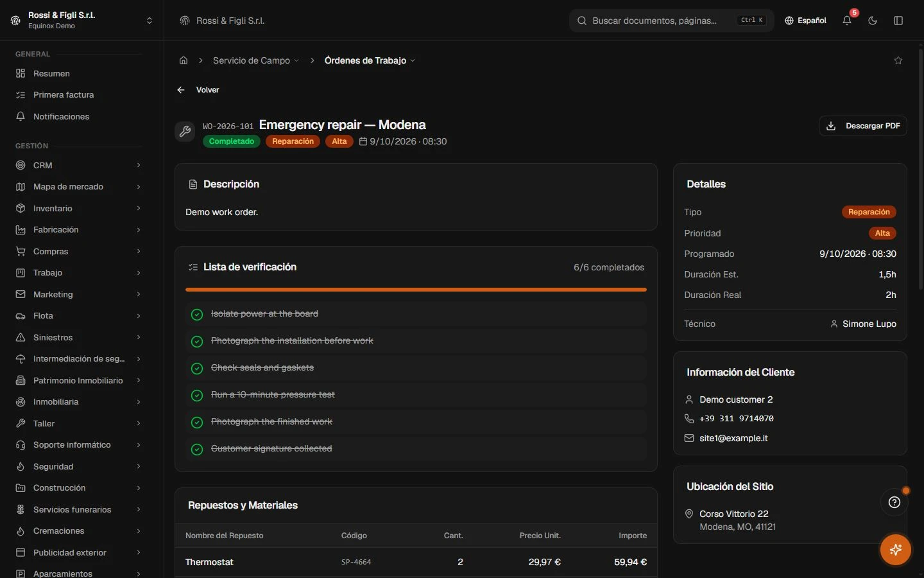
Task: Expand the Inventario sidebar chevron
Action: coord(139,208)
